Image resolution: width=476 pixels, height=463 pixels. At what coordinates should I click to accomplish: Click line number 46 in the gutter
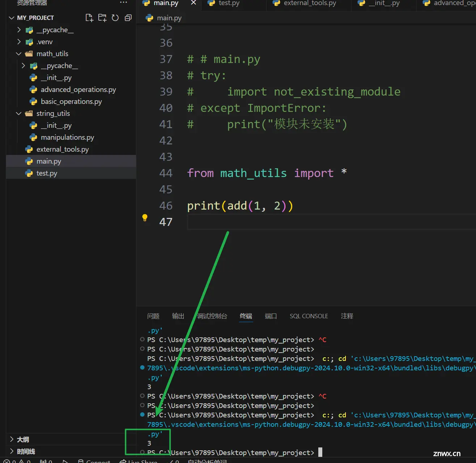(x=166, y=206)
